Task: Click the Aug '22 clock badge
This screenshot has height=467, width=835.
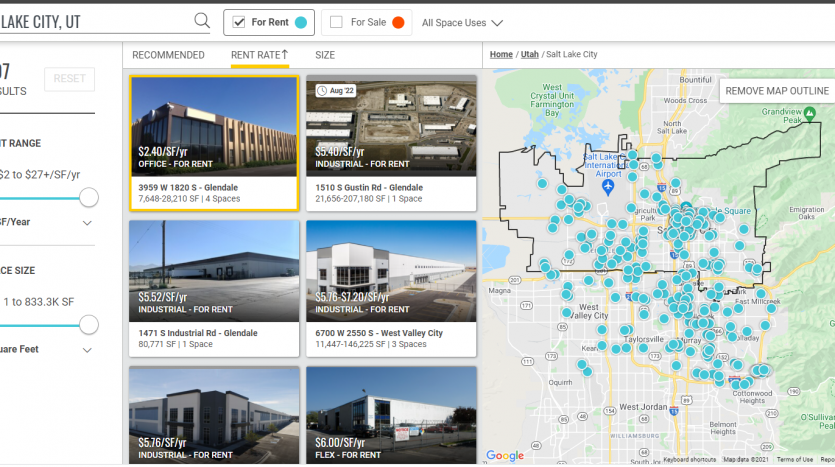Action: point(336,90)
